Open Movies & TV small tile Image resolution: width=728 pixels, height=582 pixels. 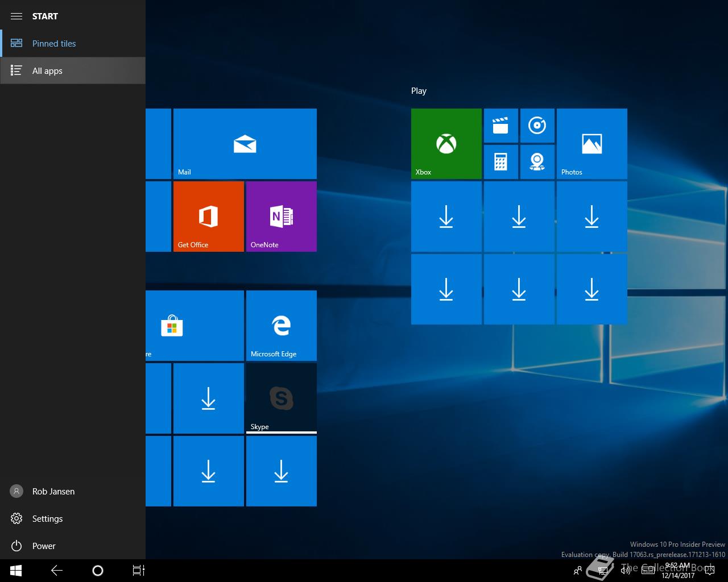point(501,126)
